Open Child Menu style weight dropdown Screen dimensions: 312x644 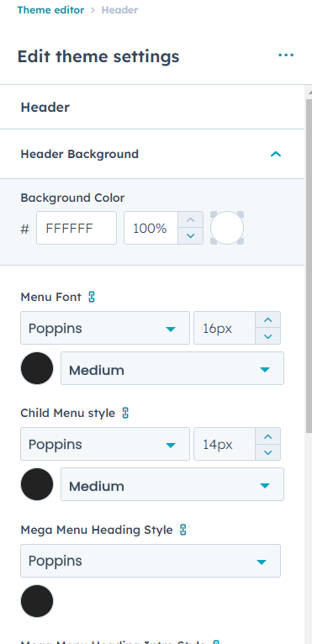[172, 484]
